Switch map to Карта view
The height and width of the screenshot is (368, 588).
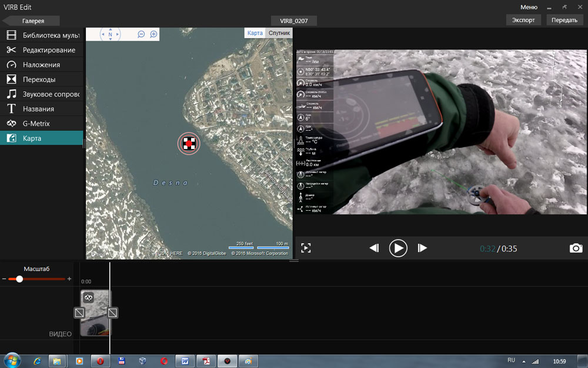click(x=255, y=33)
